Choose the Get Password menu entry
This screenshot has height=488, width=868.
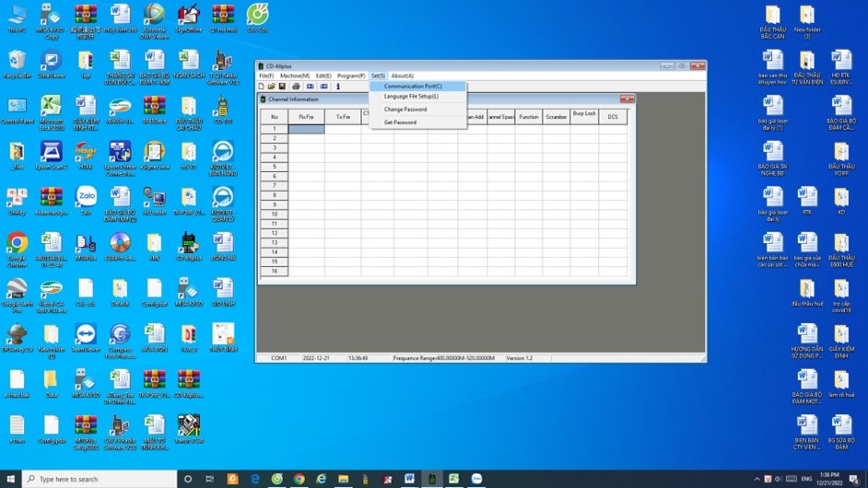400,122
